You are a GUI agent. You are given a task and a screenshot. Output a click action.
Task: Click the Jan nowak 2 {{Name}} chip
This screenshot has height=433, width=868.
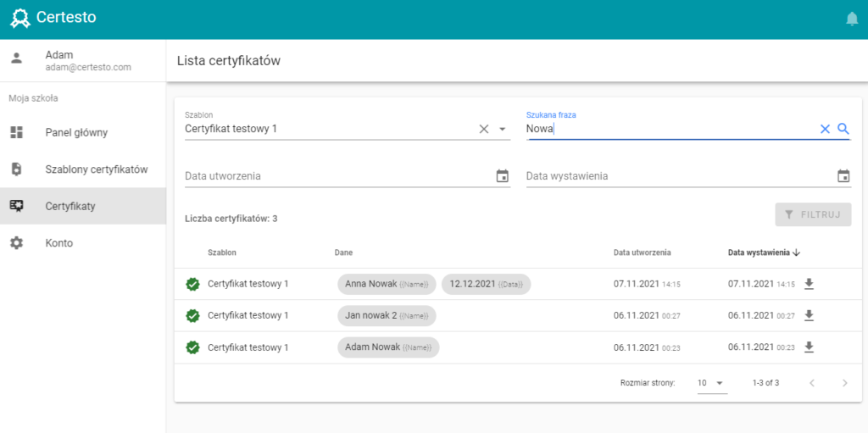pos(387,315)
